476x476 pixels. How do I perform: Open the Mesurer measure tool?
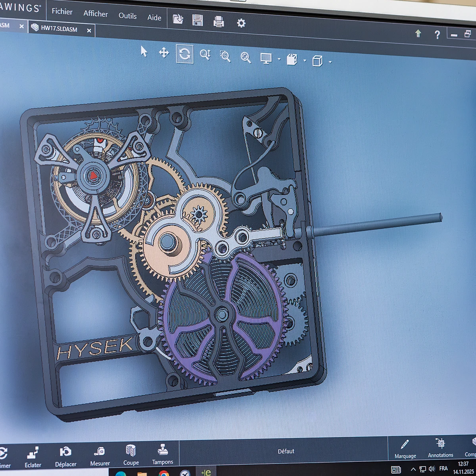click(x=100, y=456)
